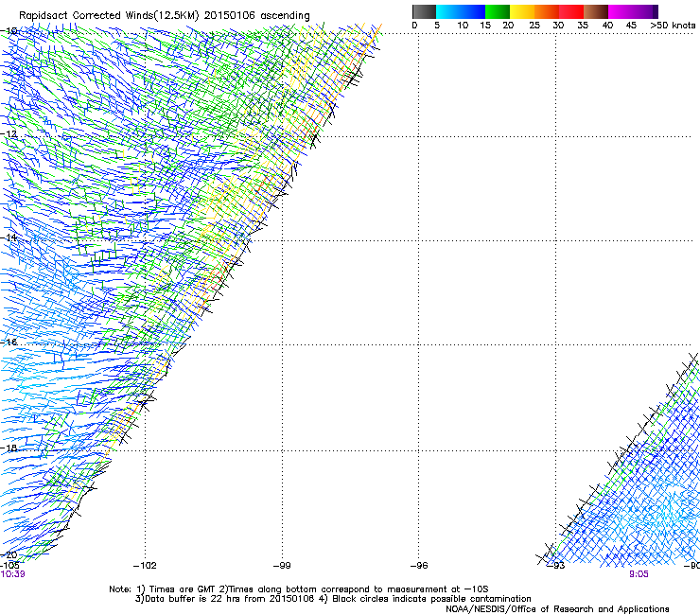Screen dimensions: 700x615
Task: Click the 10:39 swath time label
Action: coord(12,574)
